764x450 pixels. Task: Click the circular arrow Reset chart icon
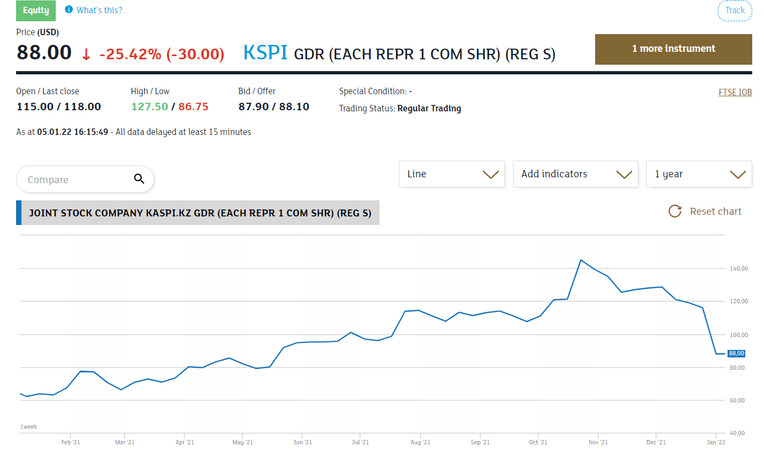(x=675, y=211)
